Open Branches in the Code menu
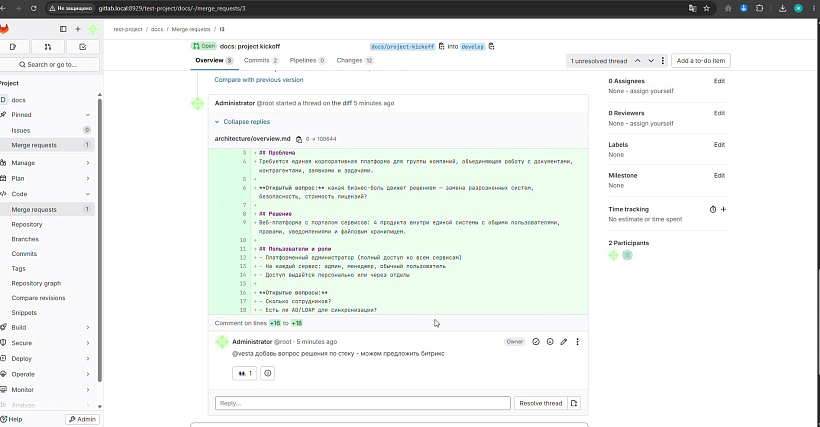The height and width of the screenshot is (427, 820). (25, 239)
